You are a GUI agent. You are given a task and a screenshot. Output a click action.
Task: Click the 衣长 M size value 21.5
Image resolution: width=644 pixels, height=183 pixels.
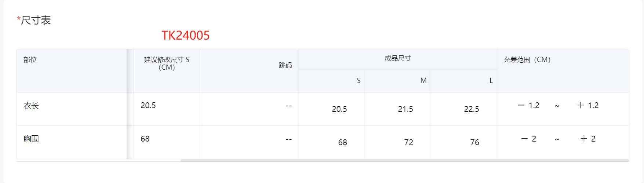point(405,109)
